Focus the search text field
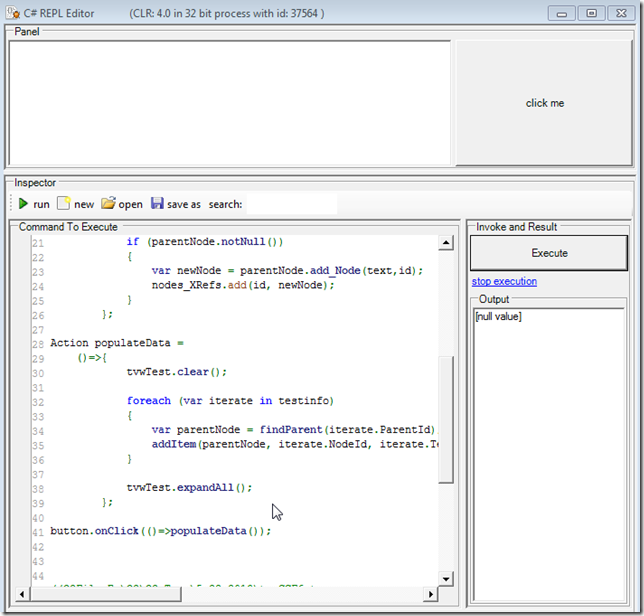The height and width of the screenshot is (616, 644). 292,204
